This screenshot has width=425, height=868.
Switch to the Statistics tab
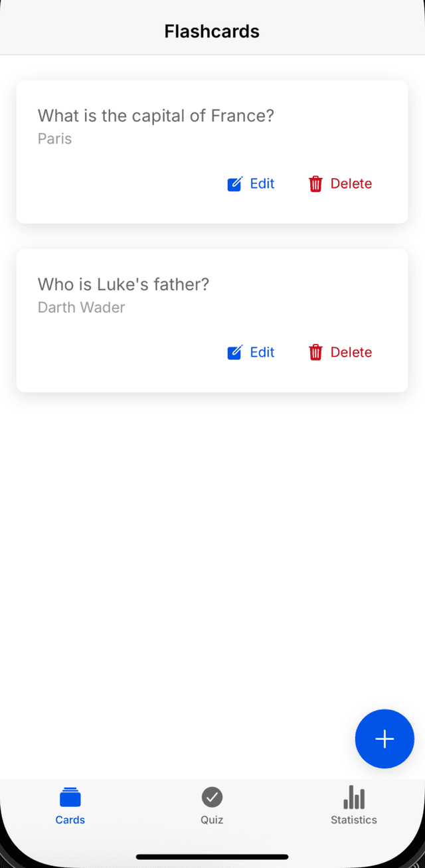[353, 805]
